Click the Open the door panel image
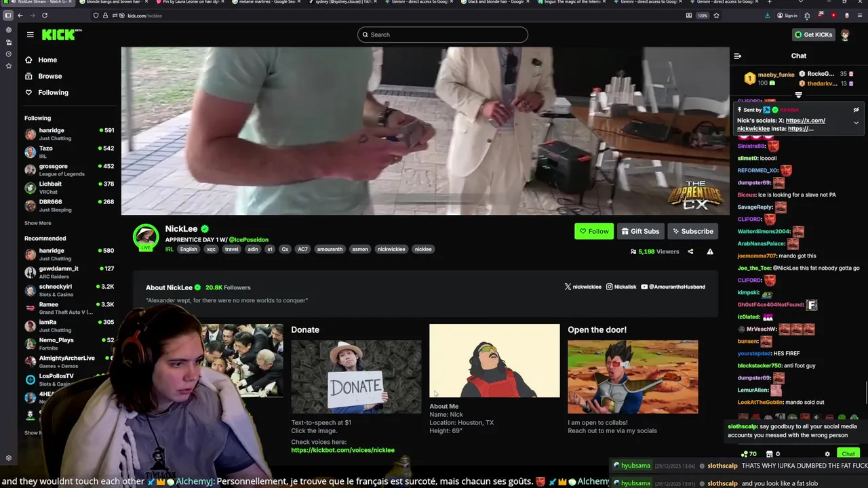868x488 pixels. click(633, 377)
